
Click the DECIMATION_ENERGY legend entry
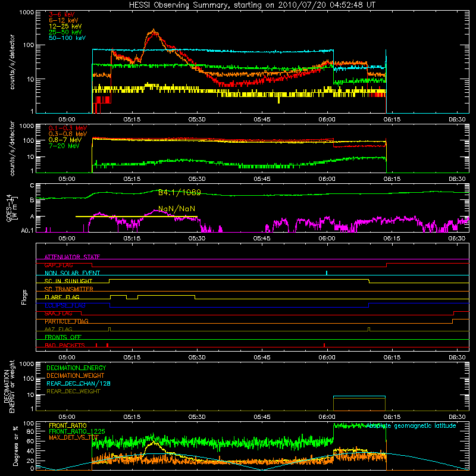[76, 368]
